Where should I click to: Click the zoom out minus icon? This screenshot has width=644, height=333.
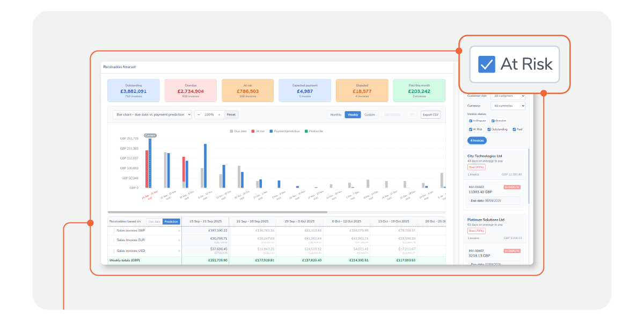point(199,114)
